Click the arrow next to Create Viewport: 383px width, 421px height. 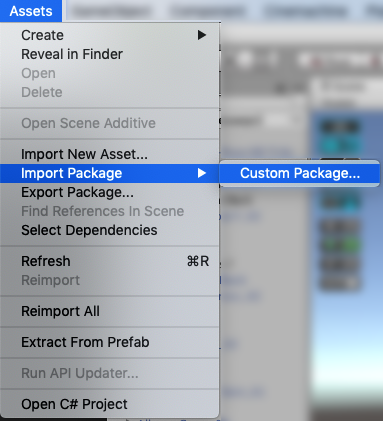[x=201, y=35]
